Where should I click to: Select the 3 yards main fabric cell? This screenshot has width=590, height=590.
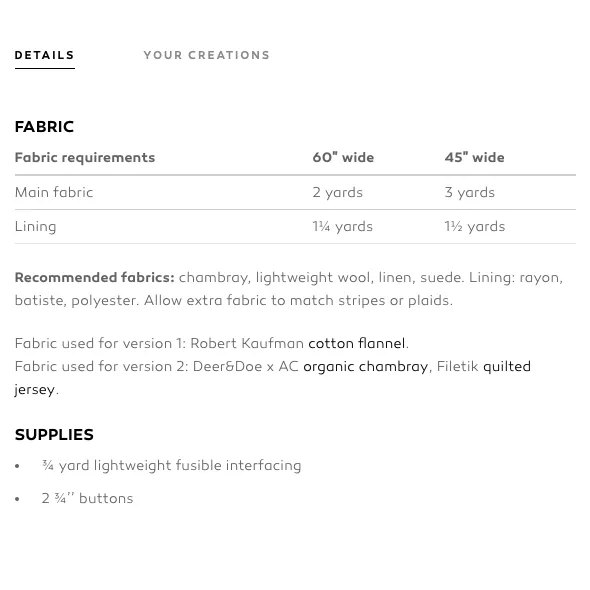pyautogui.click(x=470, y=192)
